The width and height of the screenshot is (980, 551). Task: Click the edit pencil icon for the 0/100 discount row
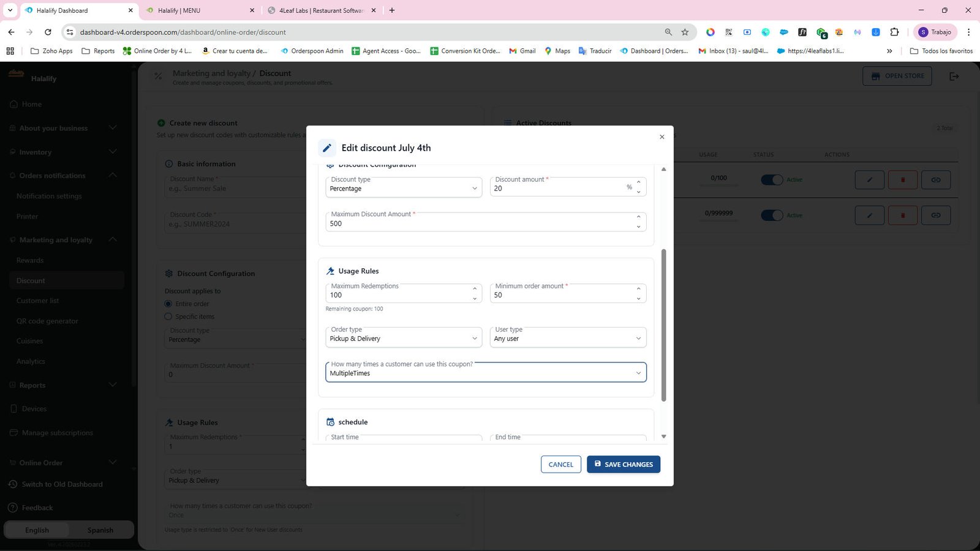870,180
